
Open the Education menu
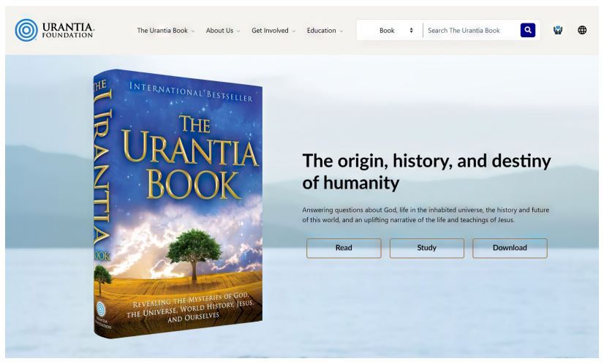point(321,31)
